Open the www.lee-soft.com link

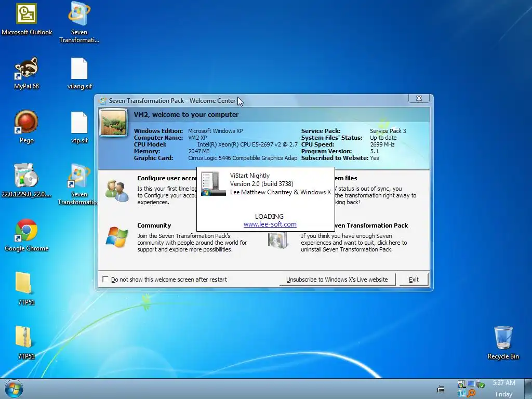270,224
